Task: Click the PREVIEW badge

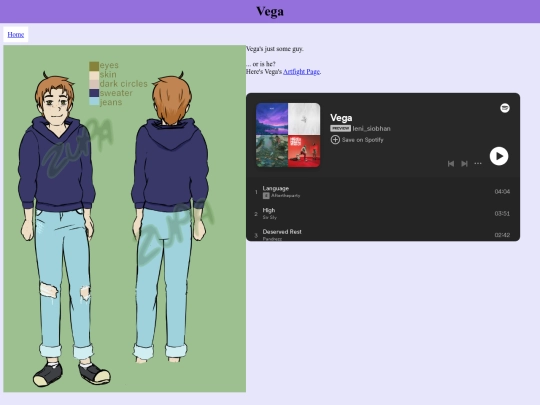Action: tap(340, 128)
